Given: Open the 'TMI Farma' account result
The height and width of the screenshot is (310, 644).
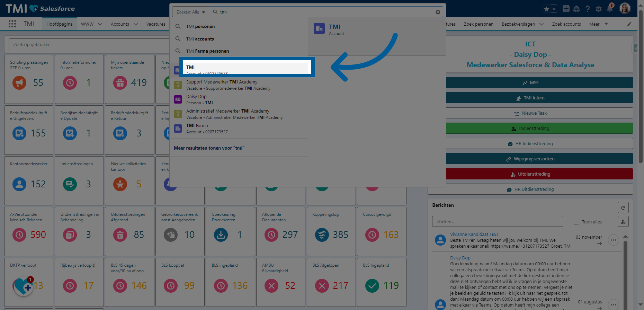Looking at the screenshot, I should [x=239, y=129].
